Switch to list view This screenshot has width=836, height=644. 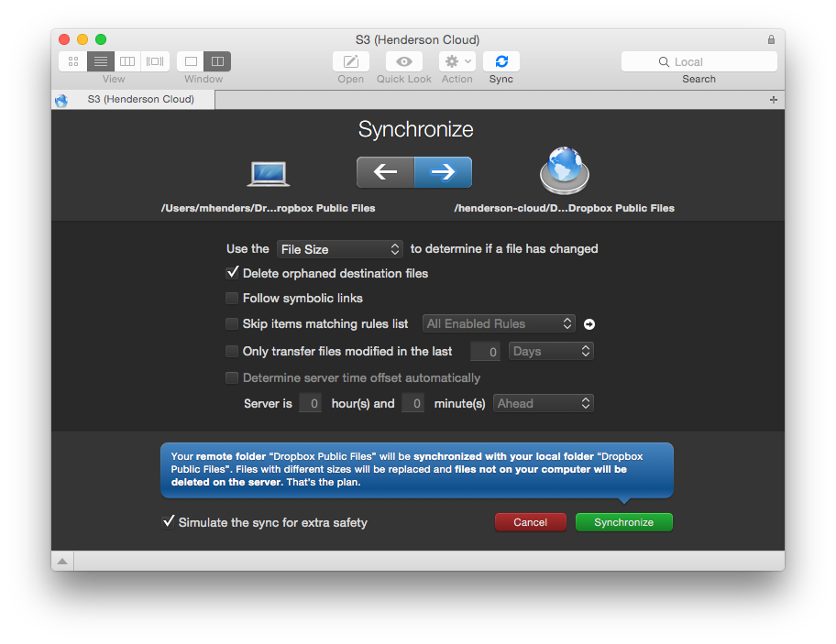pos(100,61)
